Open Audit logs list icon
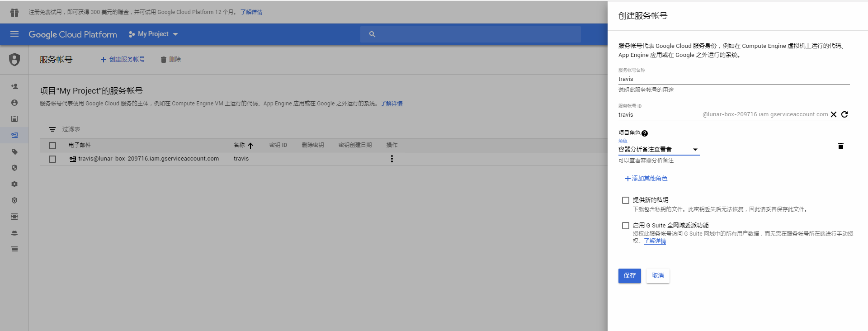The height and width of the screenshot is (331, 868). coord(14,249)
